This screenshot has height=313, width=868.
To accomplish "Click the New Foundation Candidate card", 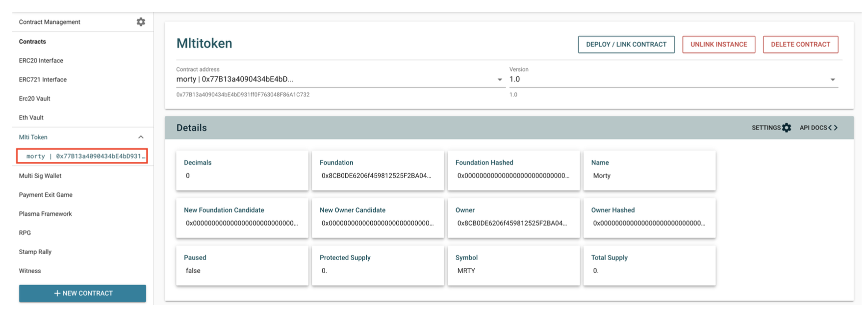I will [x=242, y=218].
